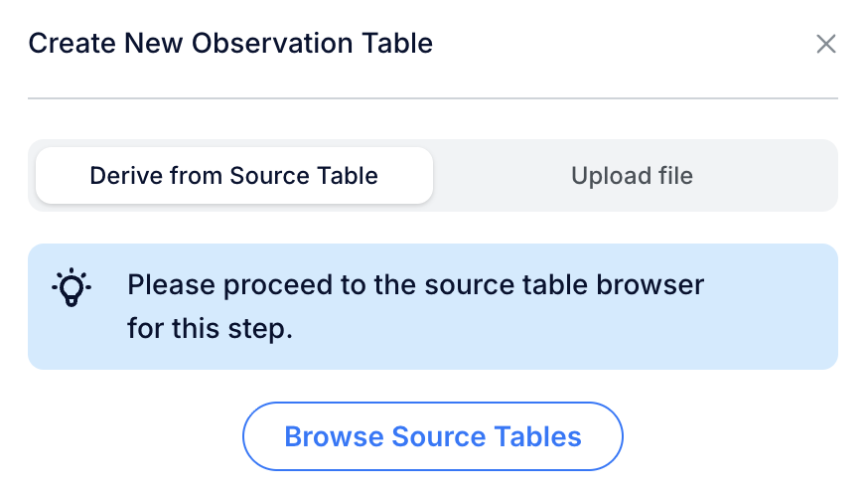The image size is (868, 493).
Task: Select the Derive from Source Table tab
Action: [233, 176]
